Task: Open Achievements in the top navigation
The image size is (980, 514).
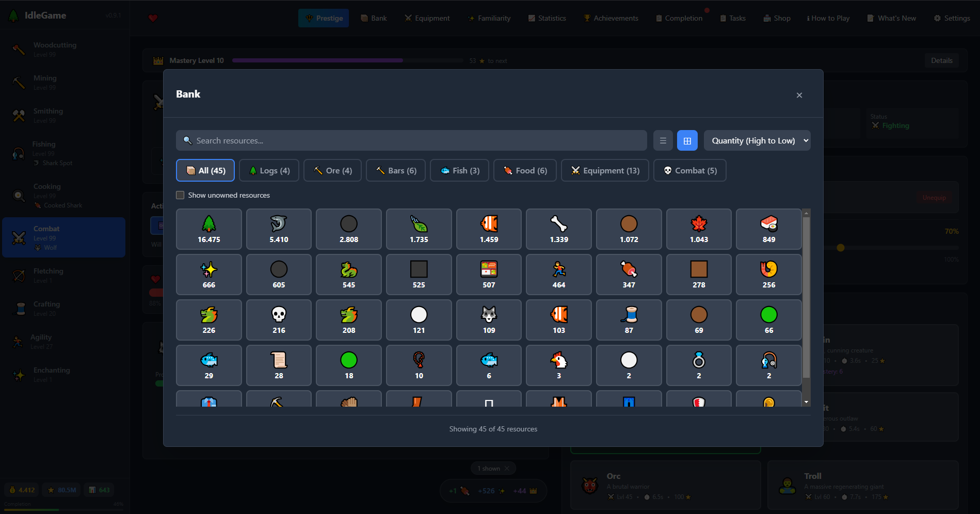Action: click(611, 18)
